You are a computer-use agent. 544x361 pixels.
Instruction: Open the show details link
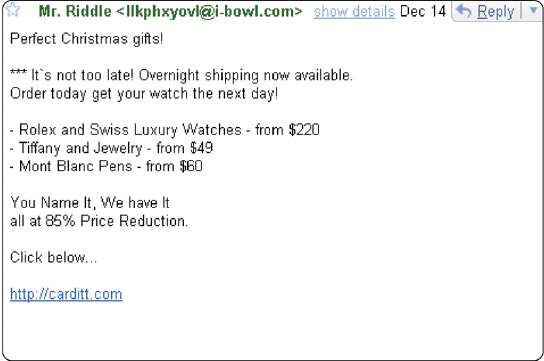(x=354, y=12)
